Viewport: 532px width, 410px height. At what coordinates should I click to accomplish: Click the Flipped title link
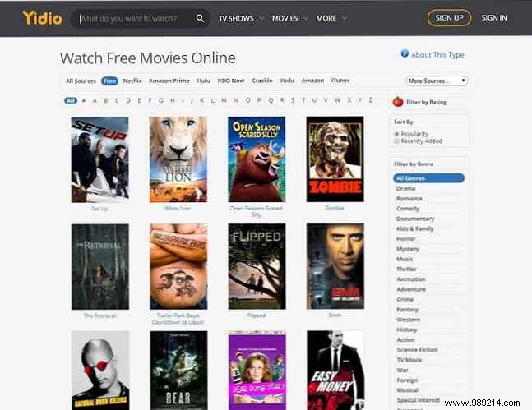point(257,316)
